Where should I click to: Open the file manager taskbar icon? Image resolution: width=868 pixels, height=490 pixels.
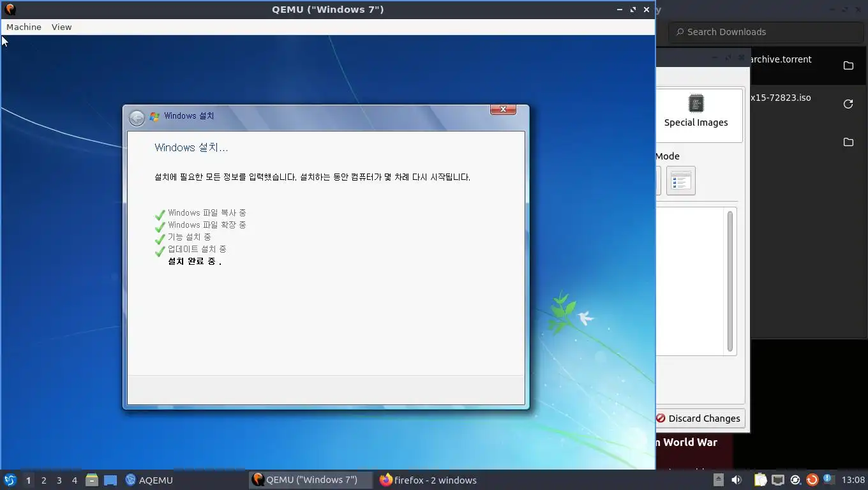(92, 480)
